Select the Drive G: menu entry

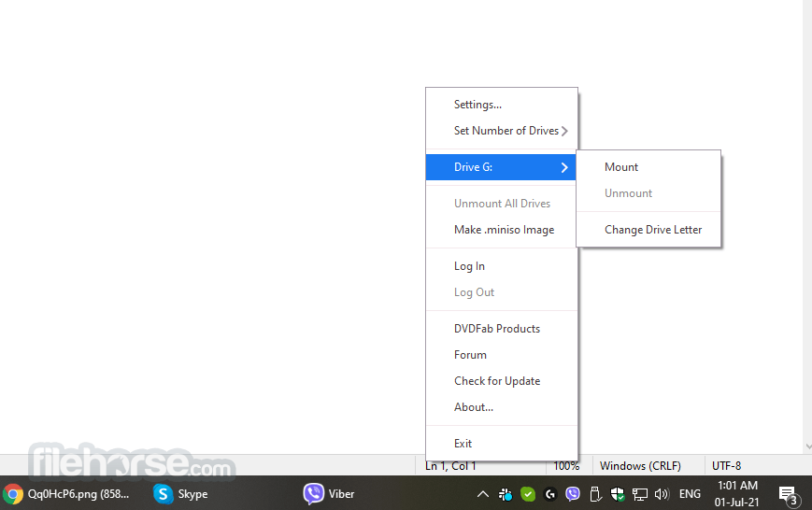(x=501, y=167)
